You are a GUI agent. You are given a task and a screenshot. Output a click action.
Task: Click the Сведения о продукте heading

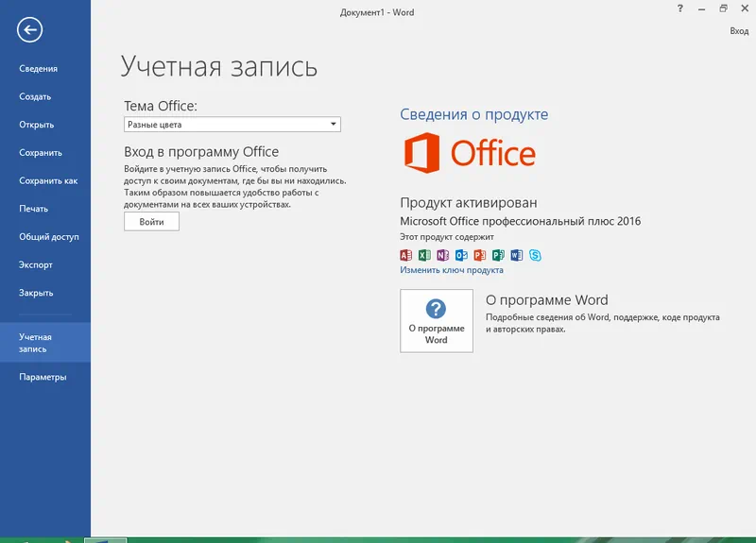click(x=474, y=114)
